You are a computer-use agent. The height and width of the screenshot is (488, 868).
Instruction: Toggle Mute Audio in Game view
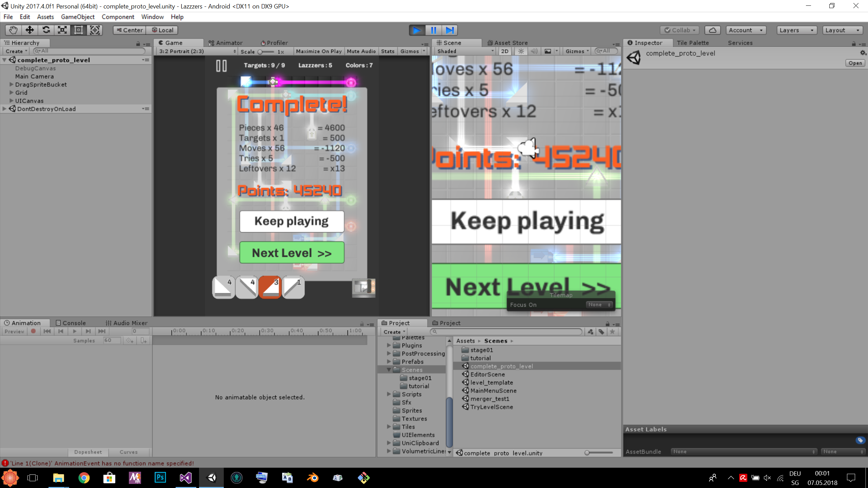[x=361, y=51]
